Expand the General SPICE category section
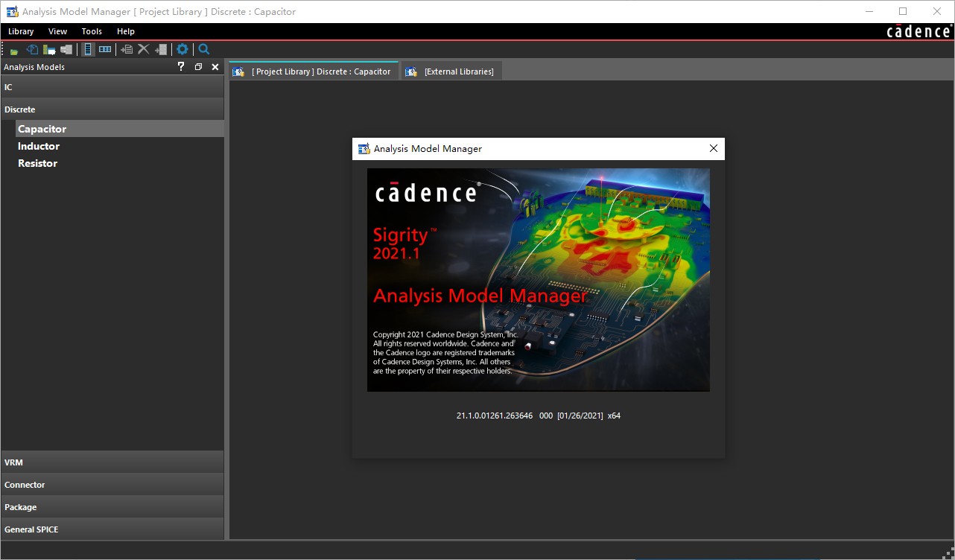 [x=112, y=529]
